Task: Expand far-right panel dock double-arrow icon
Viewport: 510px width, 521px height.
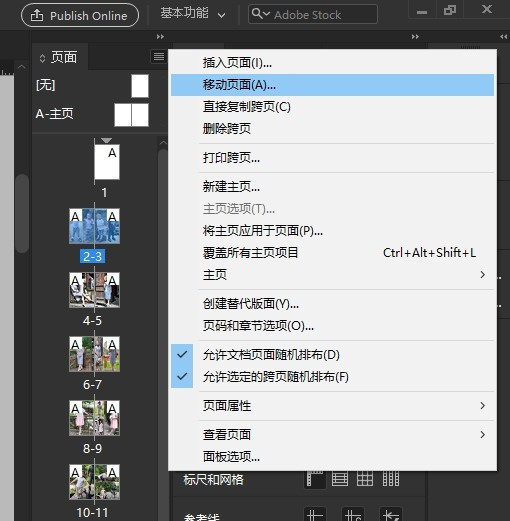Action: click(x=504, y=37)
